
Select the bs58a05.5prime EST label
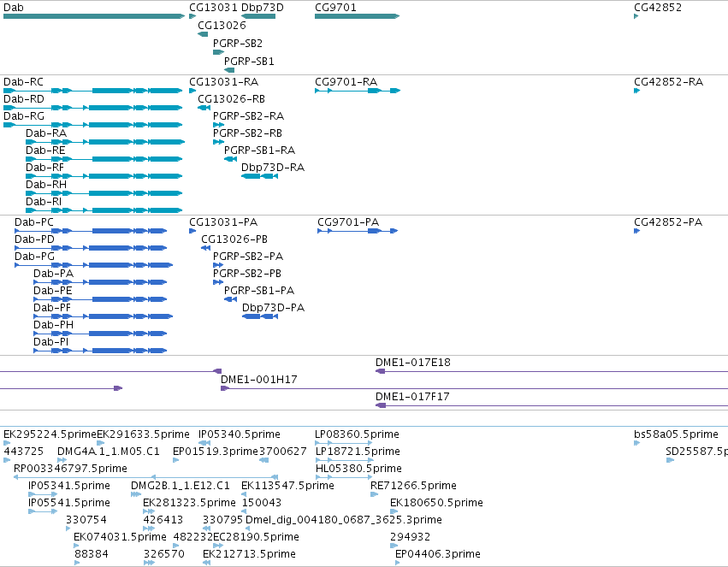pyautogui.click(x=676, y=434)
